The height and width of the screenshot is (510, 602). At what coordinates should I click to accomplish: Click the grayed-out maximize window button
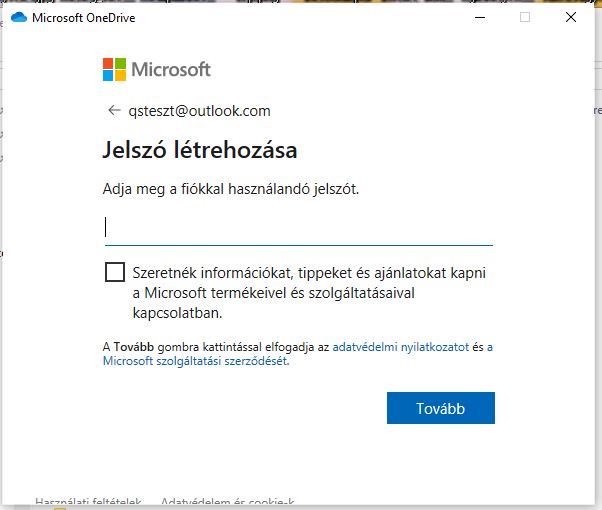pyautogui.click(x=525, y=17)
